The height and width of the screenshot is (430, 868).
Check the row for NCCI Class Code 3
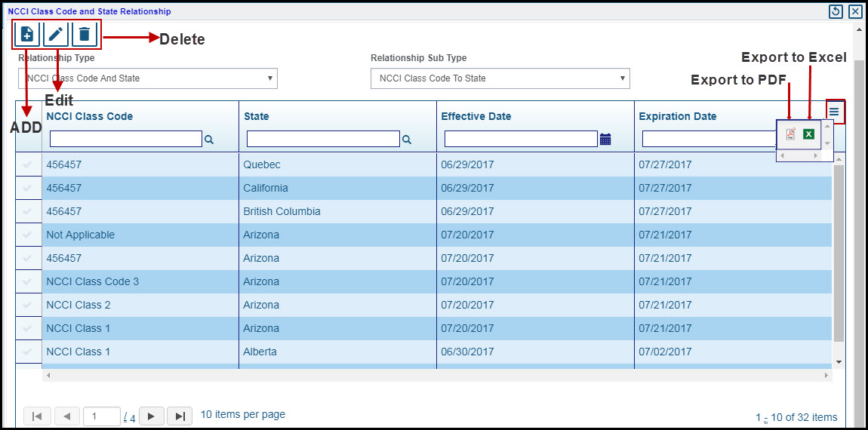(x=28, y=281)
